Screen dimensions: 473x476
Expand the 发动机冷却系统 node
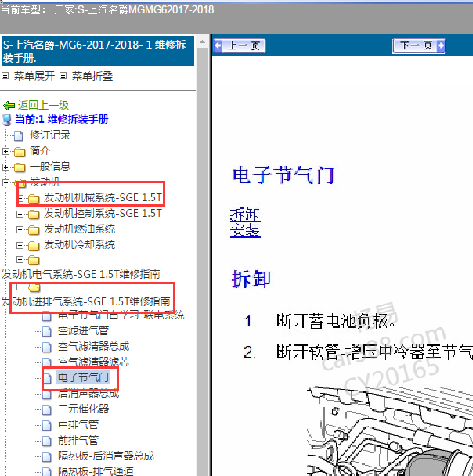click(x=20, y=245)
